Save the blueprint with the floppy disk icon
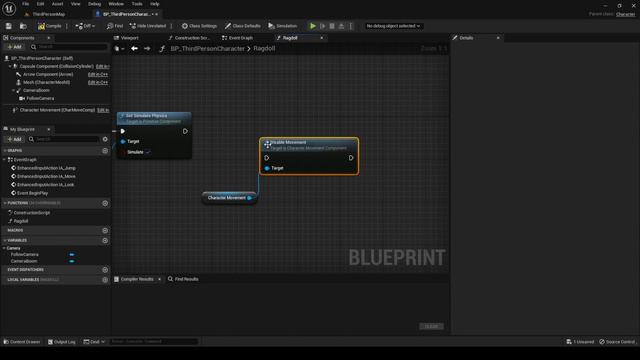 9,26
